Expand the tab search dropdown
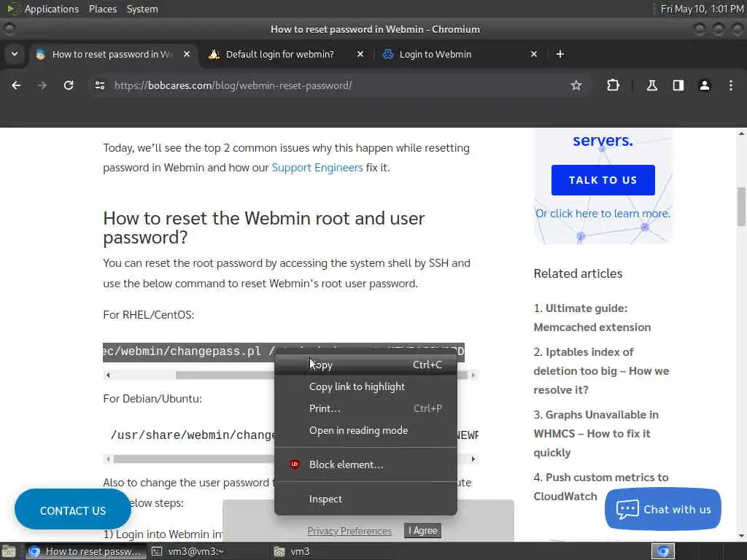The width and height of the screenshot is (747, 560). tap(15, 54)
